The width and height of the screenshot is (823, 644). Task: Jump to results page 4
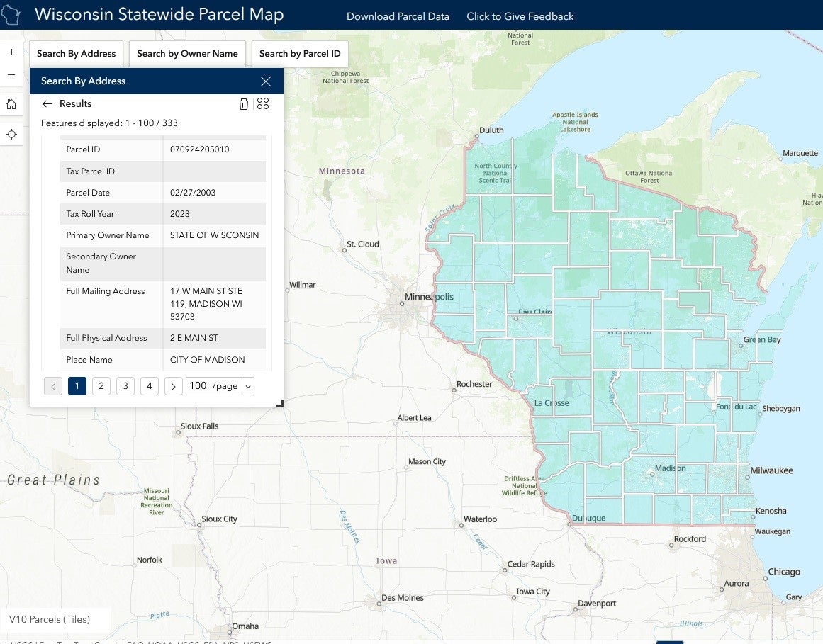click(x=149, y=386)
